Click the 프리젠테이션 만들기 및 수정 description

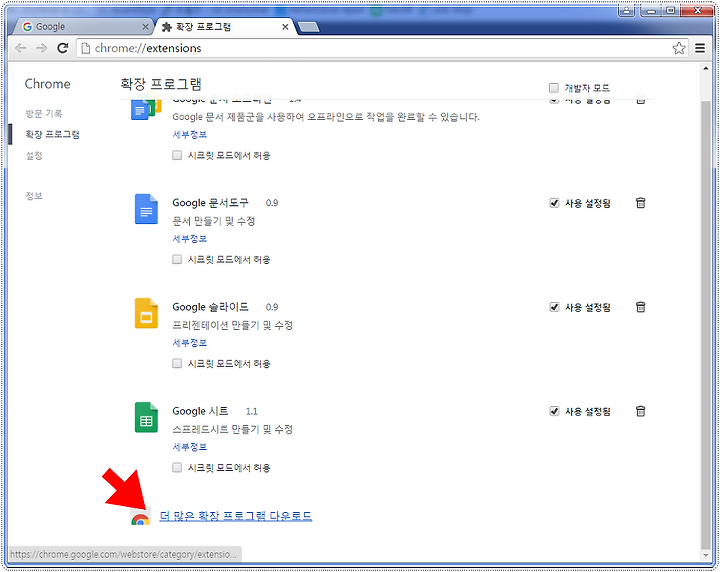click(x=232, y=325)
